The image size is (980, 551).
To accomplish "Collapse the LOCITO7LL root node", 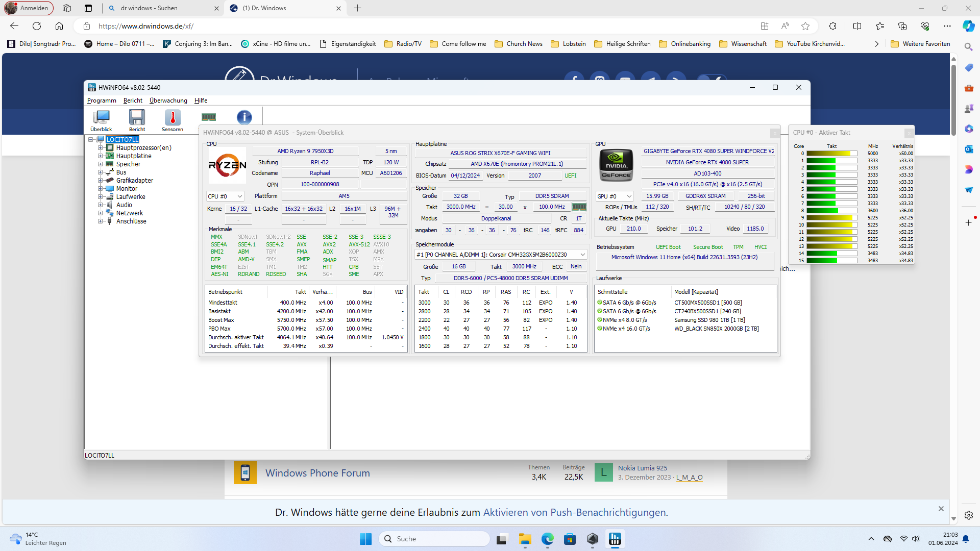I will pyautogui.click(x=90, y=139).
